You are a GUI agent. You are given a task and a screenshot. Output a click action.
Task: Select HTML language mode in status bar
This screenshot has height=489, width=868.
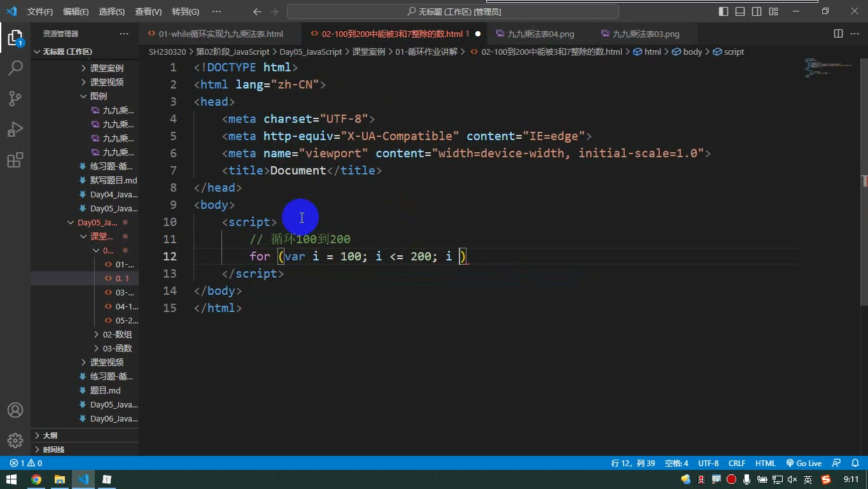pos(766,464)
